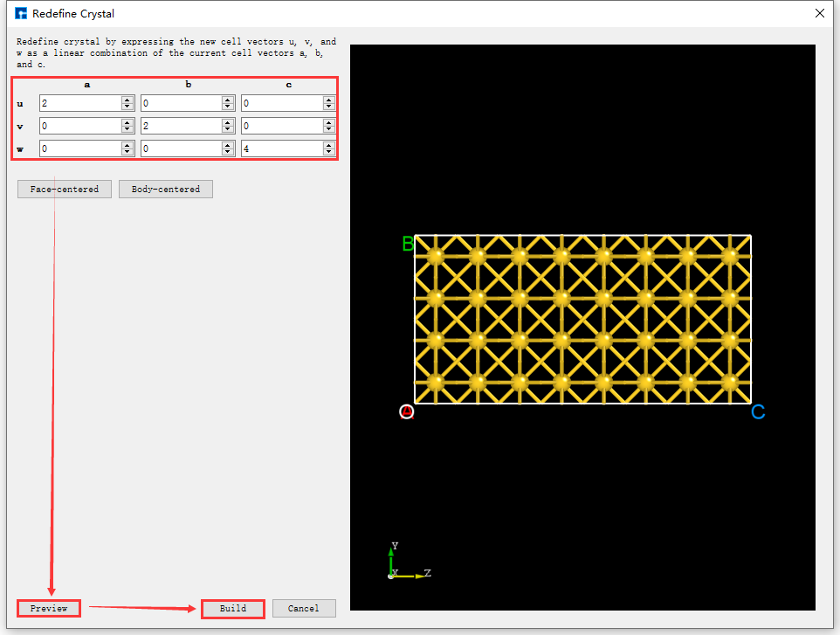The width and height of the screenshot is (840, 635).
Task: Increment the v vector b component value
Action: pyautogui.click(x=228, y=121)
